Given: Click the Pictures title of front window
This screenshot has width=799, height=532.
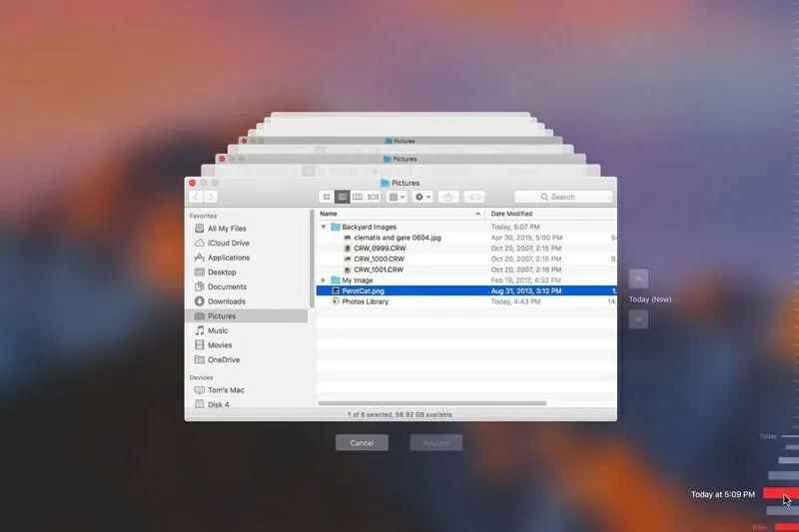Looking at the screenshot, I should click(405, 183).
